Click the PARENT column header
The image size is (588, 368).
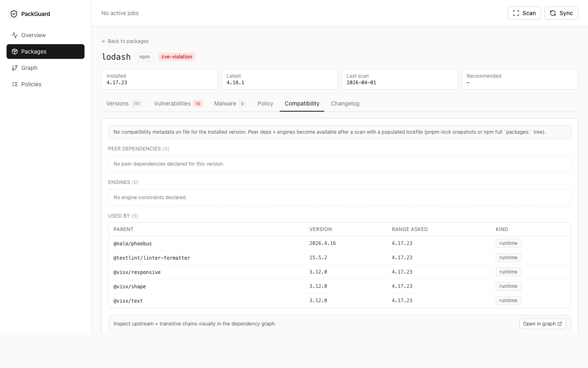coord(123,229)
